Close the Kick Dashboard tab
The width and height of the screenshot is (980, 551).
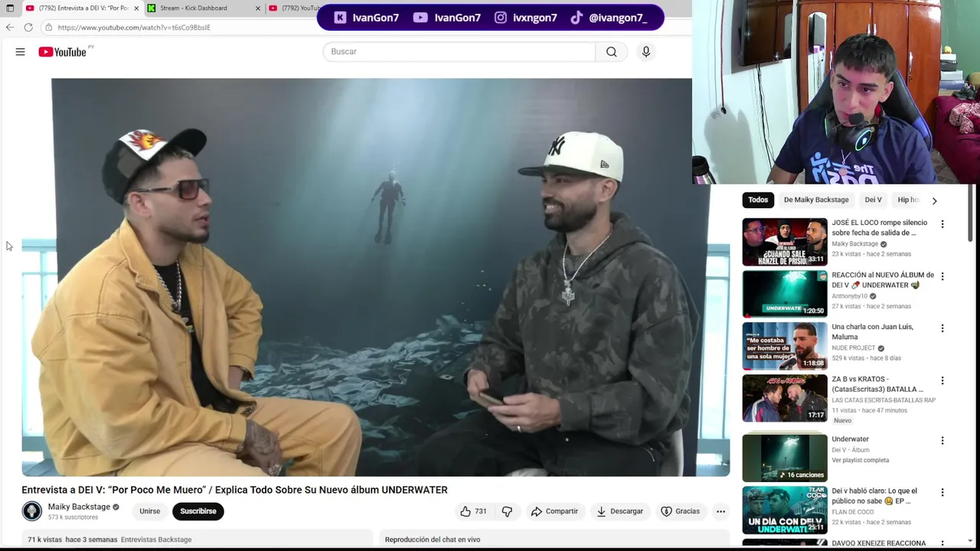coord(257,8)
